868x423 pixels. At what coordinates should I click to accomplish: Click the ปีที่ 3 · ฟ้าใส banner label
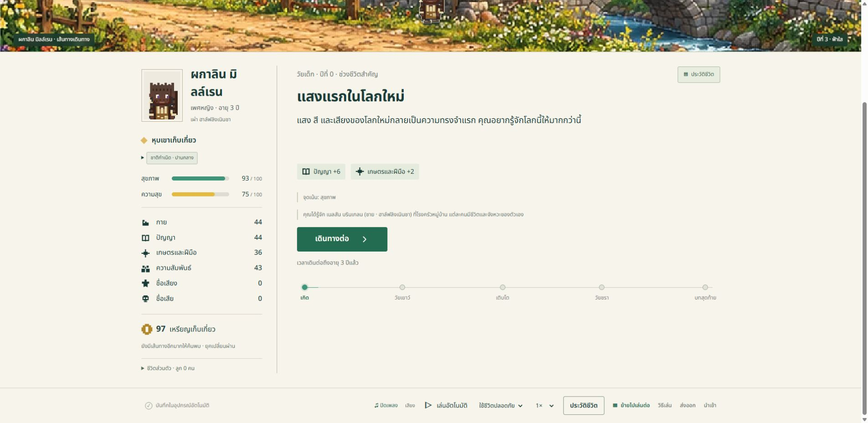click(x=830, y=39)
